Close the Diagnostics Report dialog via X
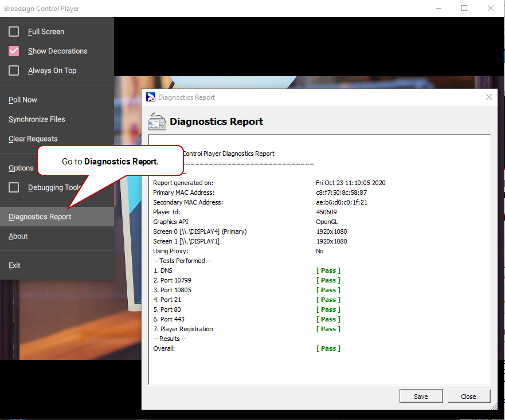The image size is (505, 420). [488, 97]
